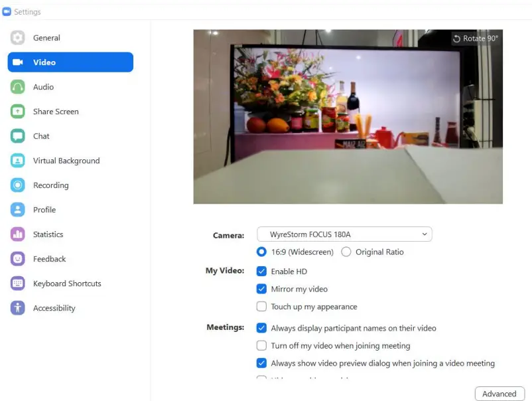Screen dimensions: 532x401
Task: Click the Keyboard Shortcuts keyboard icon
Action: [18, 283]
